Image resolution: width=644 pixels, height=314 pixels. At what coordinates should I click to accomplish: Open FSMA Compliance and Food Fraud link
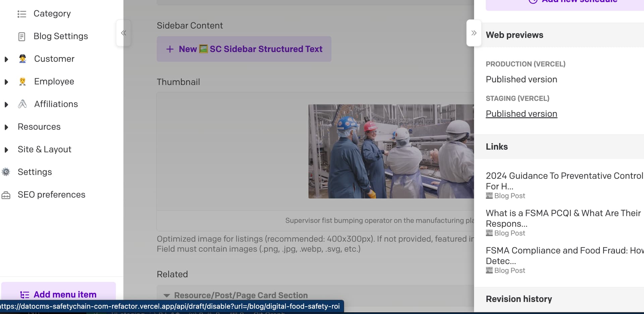(x=565, y=256)
